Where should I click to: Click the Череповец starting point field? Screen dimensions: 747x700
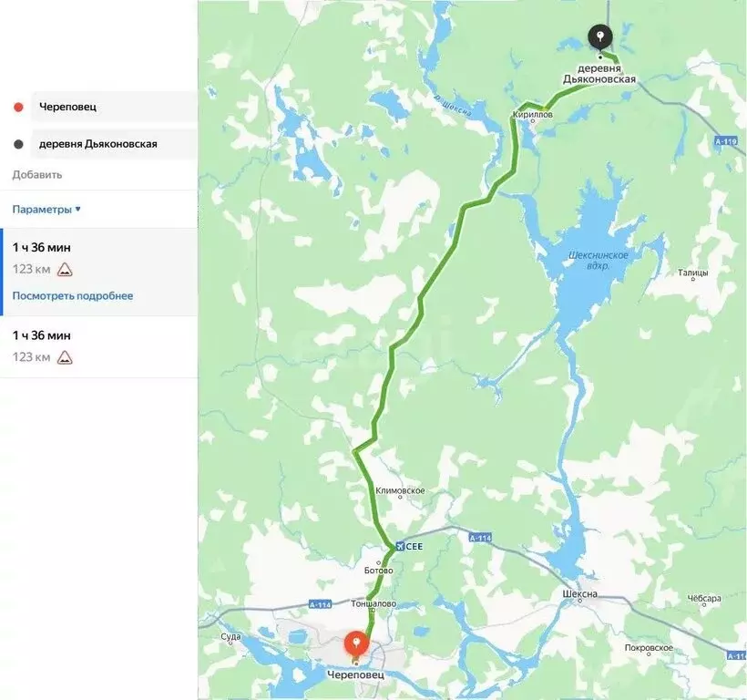tap(115, 107)
